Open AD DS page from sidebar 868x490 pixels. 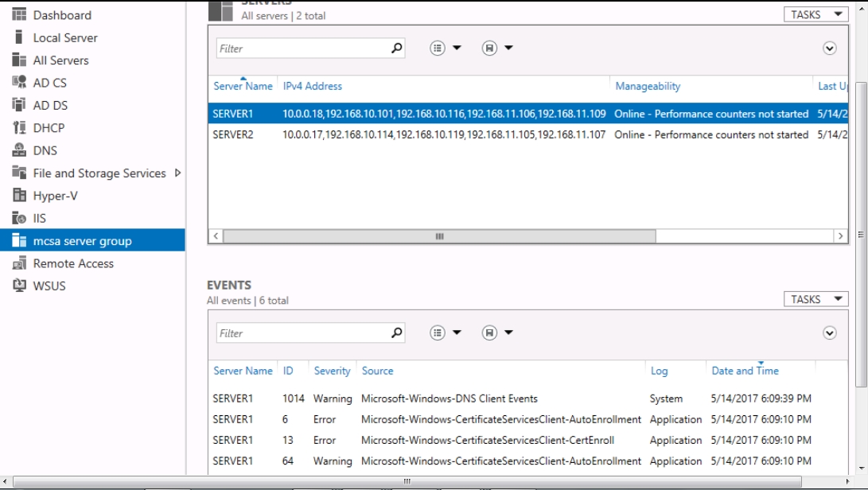coord(50,105)
